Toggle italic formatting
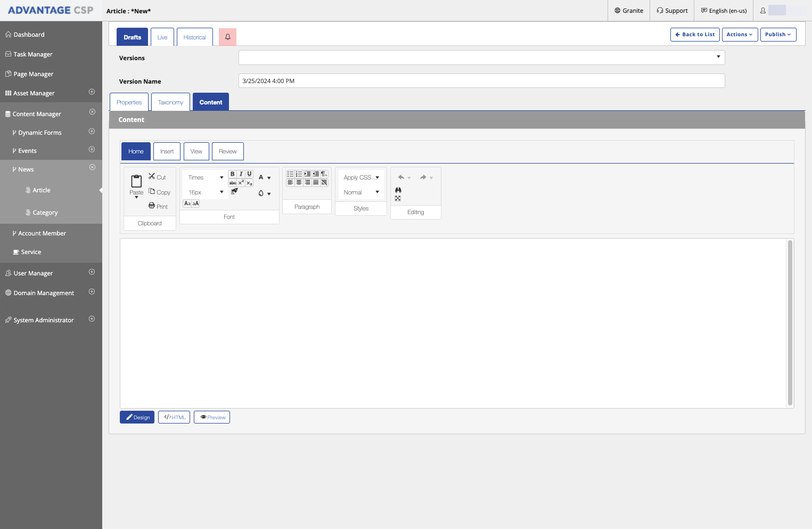This screenshot has width=812, height=529. [241, 174]
